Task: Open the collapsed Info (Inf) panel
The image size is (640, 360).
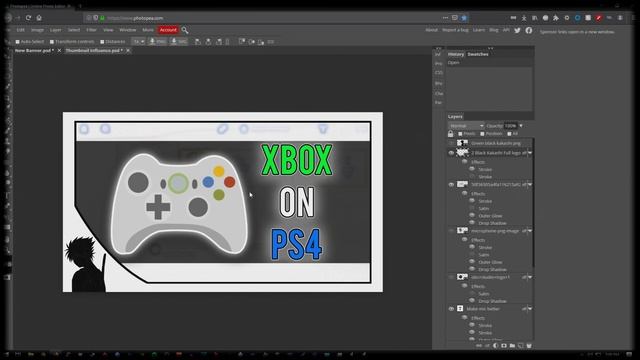Action: [x=438, y=54]
